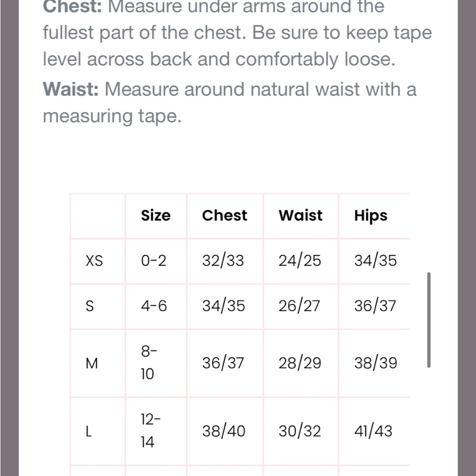Click the 8-10 size cell

(149, 363)
